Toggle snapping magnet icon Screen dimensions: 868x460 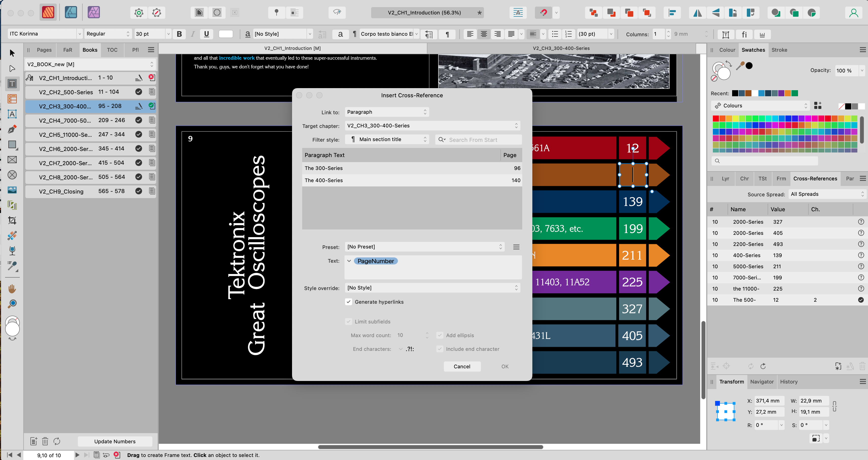click(x=544, y=13)
